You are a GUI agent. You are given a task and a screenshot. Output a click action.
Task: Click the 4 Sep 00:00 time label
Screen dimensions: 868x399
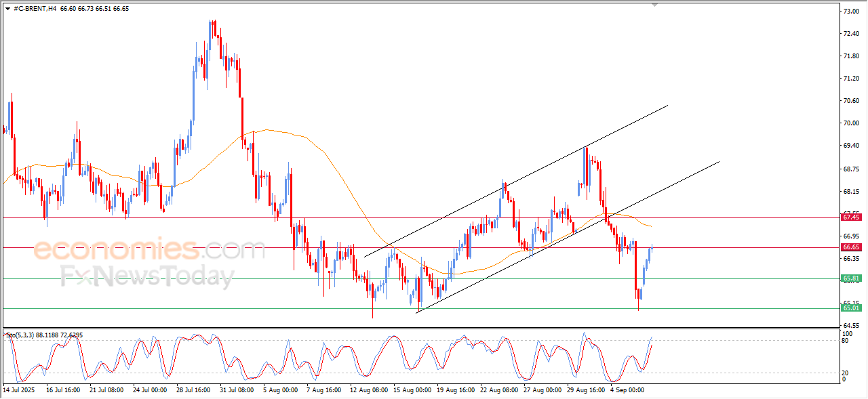tap(627, 390)
